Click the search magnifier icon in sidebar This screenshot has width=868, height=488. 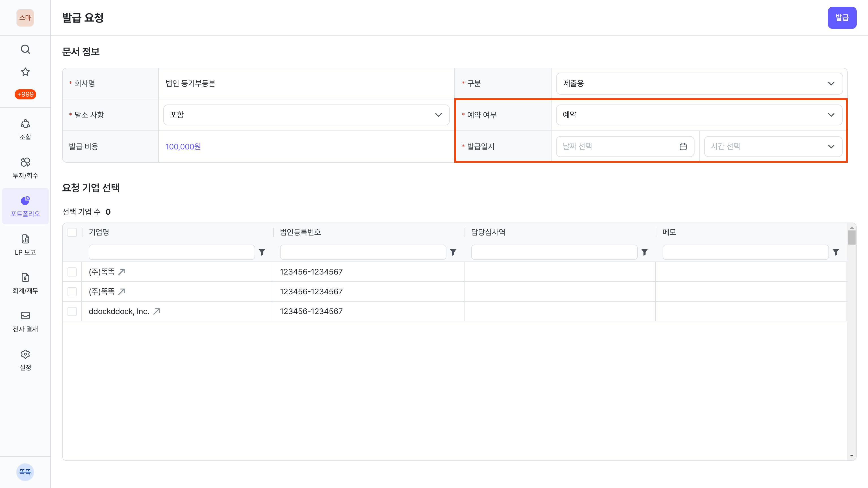(x=25, y=49)
